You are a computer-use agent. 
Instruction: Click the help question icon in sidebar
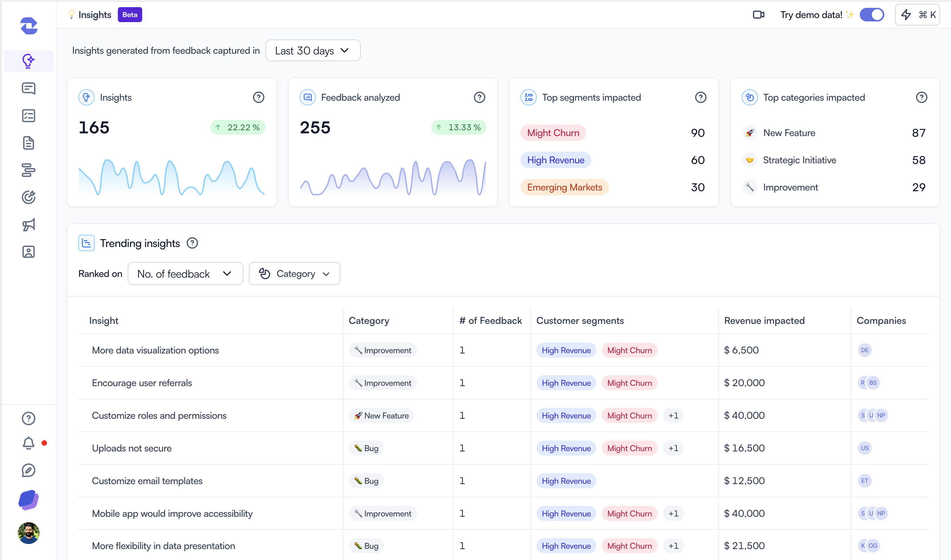[28, 418]
